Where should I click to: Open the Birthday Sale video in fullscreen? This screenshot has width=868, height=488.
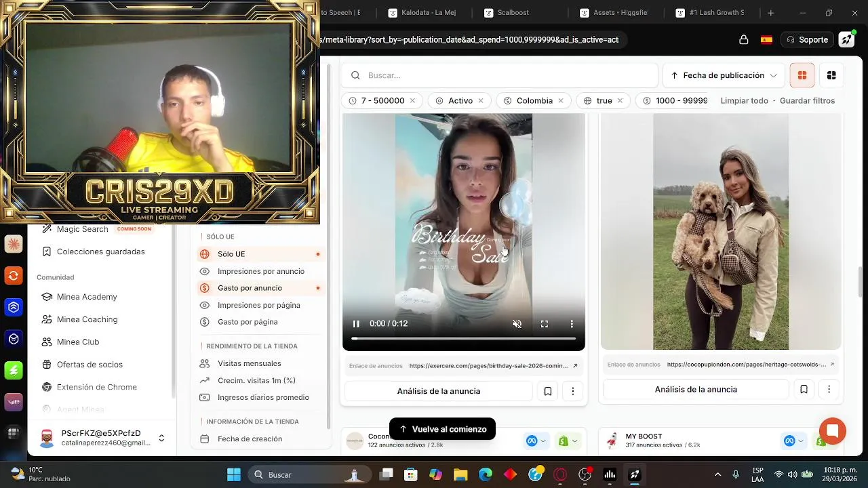coord(545,324)
